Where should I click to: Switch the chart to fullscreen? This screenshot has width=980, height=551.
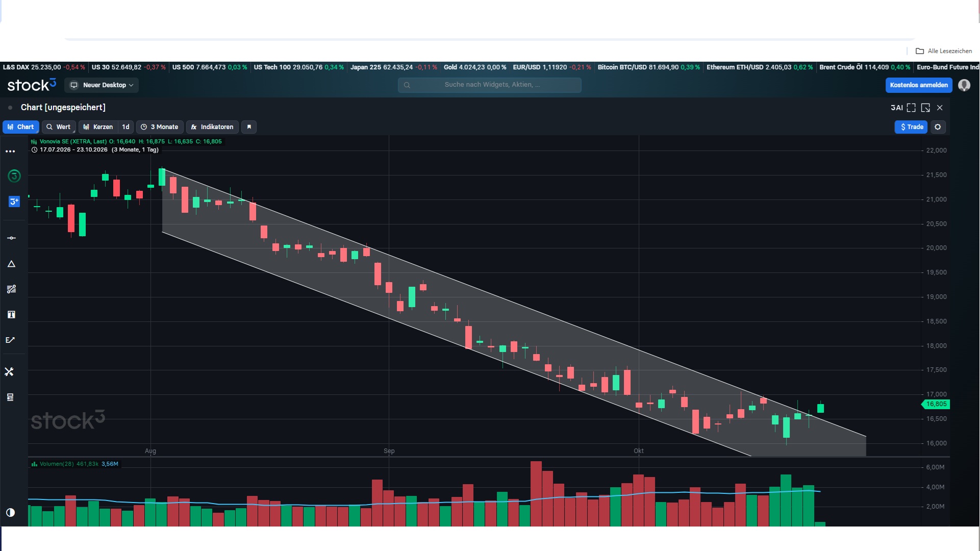911,108
